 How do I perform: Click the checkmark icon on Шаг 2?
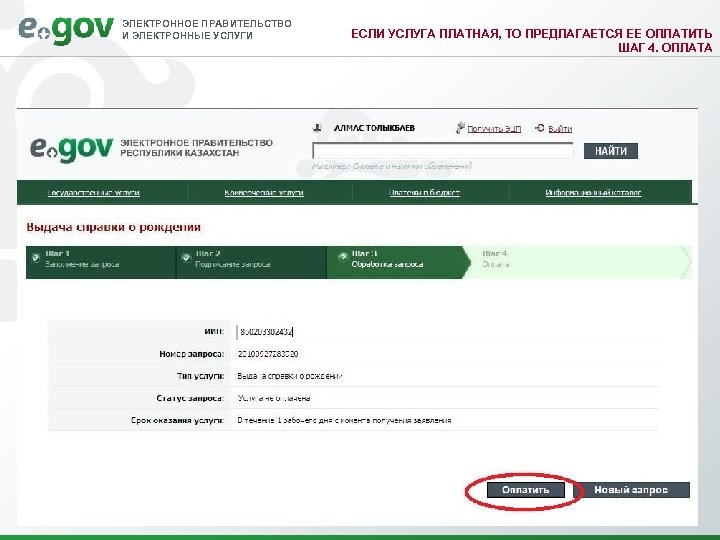[x=186, y=258]
